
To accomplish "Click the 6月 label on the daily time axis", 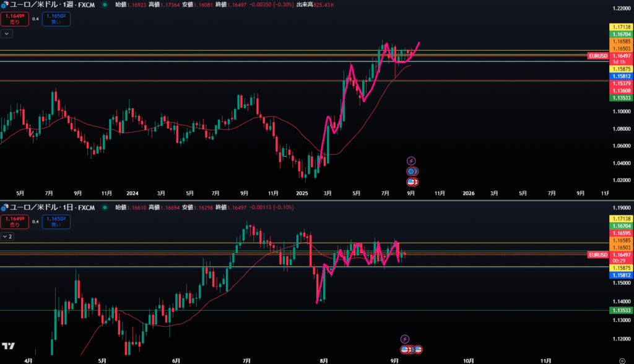I will [x=176, y=361].
